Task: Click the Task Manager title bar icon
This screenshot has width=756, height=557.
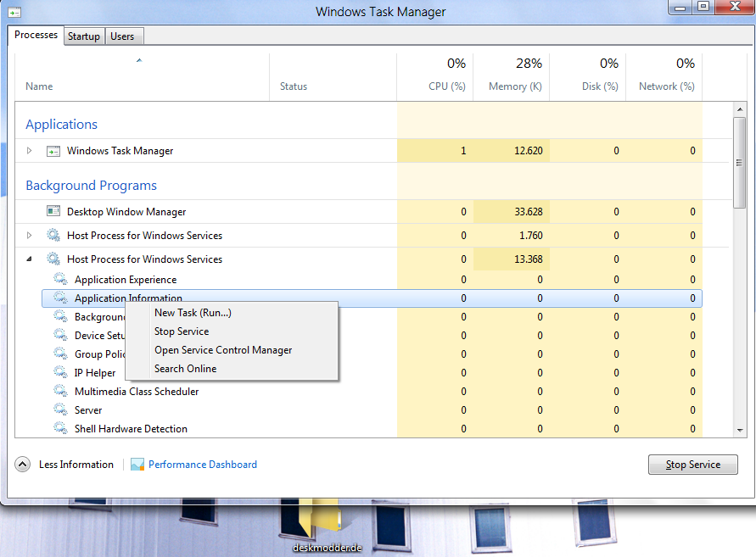Action: [x=14, y=12]
